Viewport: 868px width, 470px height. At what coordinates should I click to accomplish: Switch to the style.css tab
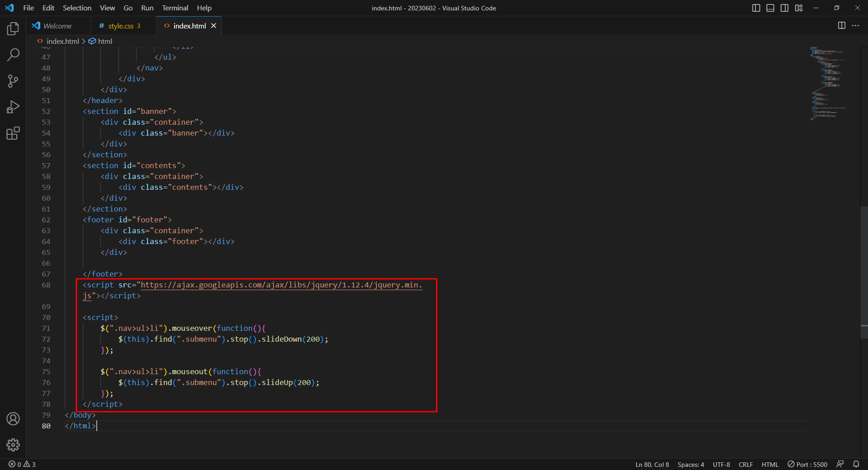click(123, 26)
